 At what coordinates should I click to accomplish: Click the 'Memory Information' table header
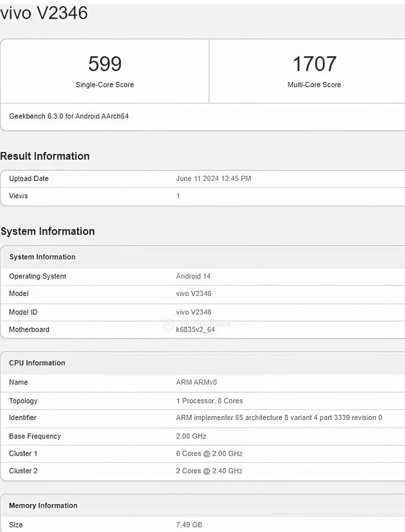(43, 506)
